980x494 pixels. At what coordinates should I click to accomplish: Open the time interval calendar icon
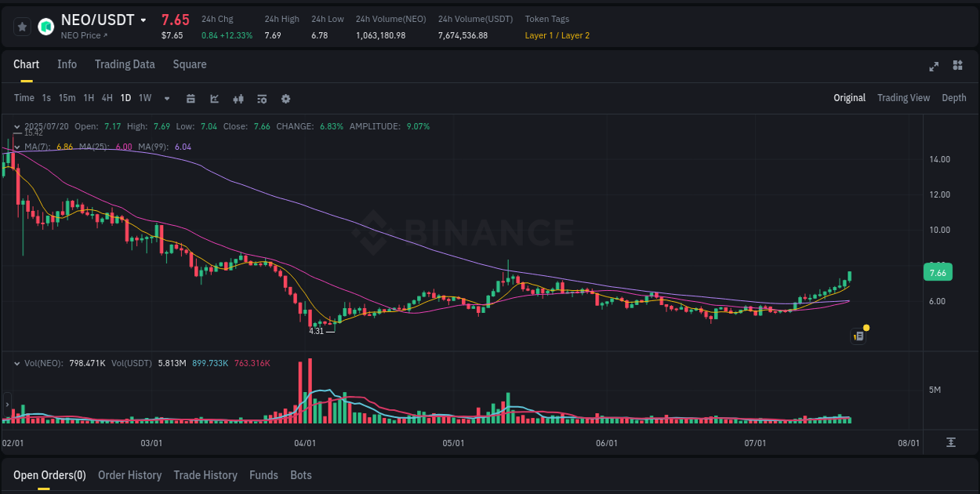pos(191,98)
